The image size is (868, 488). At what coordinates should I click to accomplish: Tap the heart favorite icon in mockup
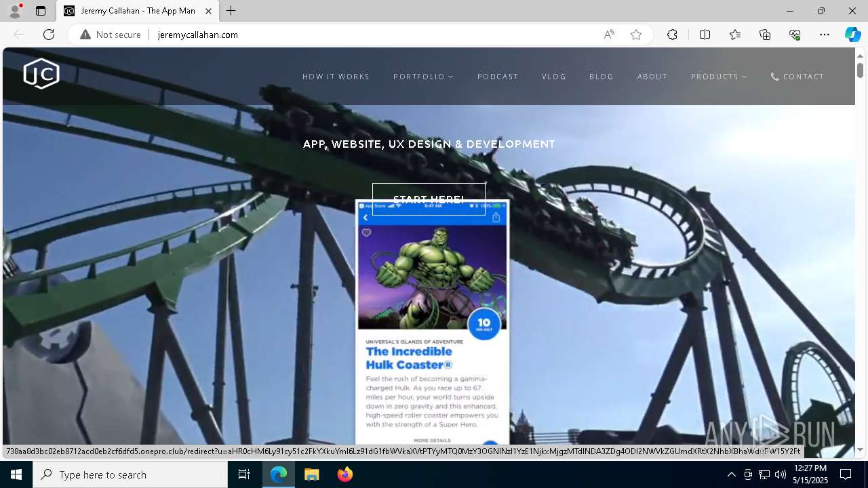pos(366,232)
